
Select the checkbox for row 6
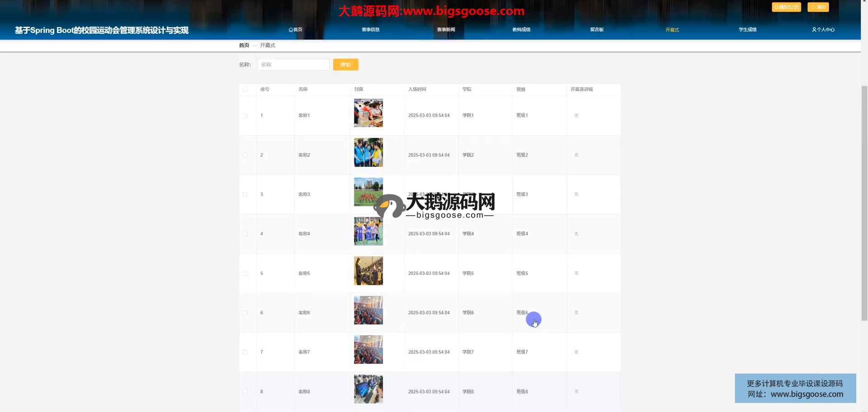(x=245, y=313)
